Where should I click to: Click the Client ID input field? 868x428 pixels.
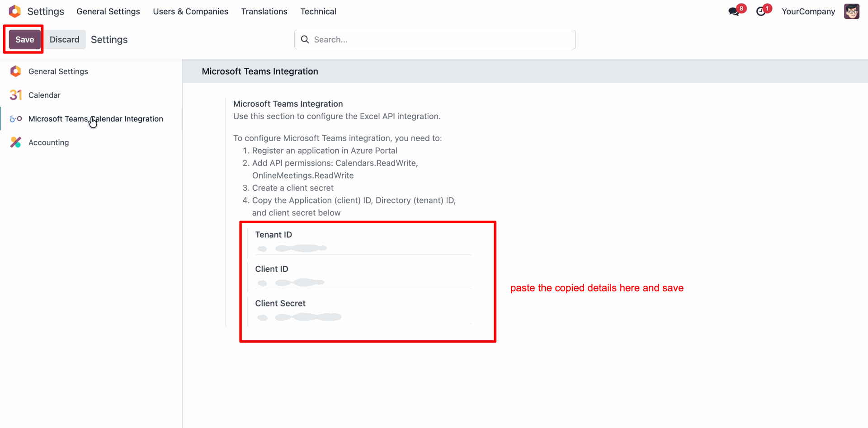click(x=363, y=282)
